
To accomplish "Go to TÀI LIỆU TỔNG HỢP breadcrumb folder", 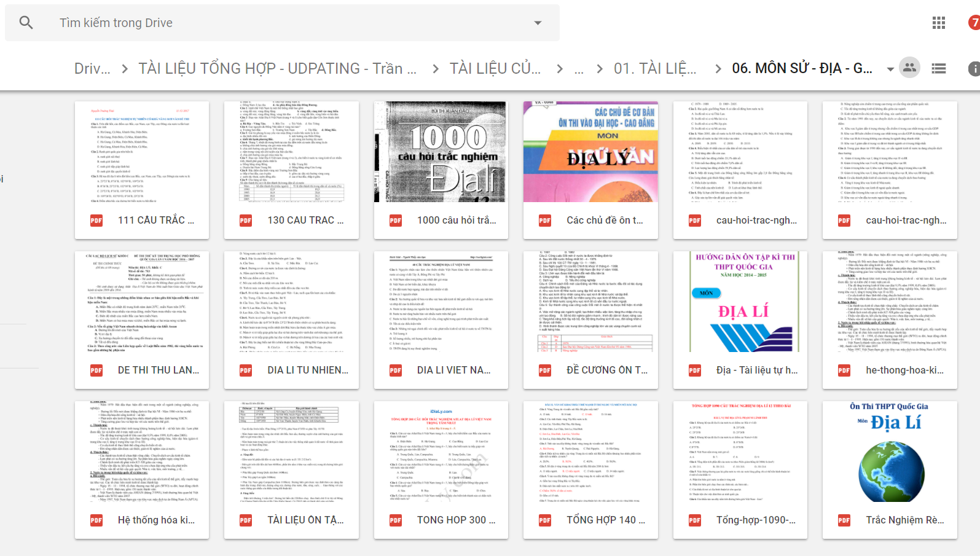I will tap(277, 69).
